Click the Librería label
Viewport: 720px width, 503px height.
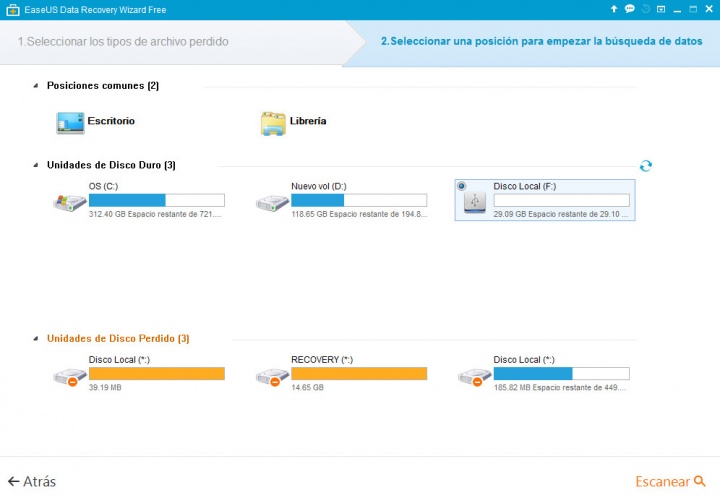(308, 121)
